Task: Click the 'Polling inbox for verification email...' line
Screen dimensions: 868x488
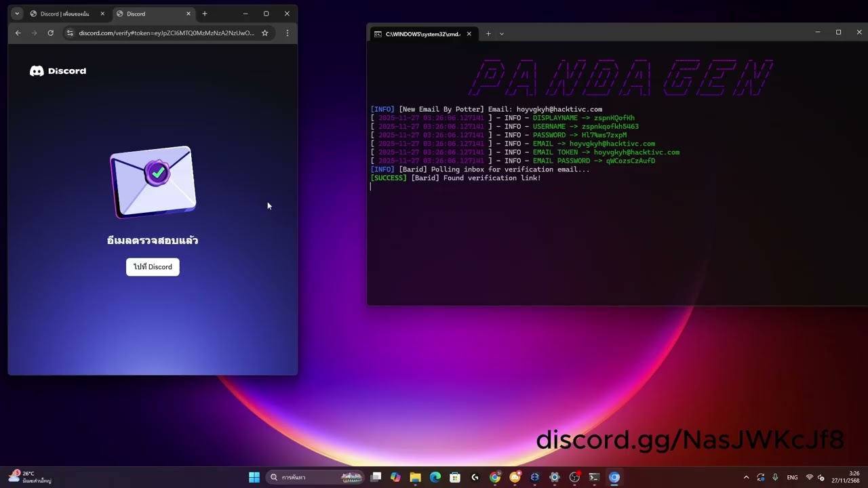Action: point(480,169)
